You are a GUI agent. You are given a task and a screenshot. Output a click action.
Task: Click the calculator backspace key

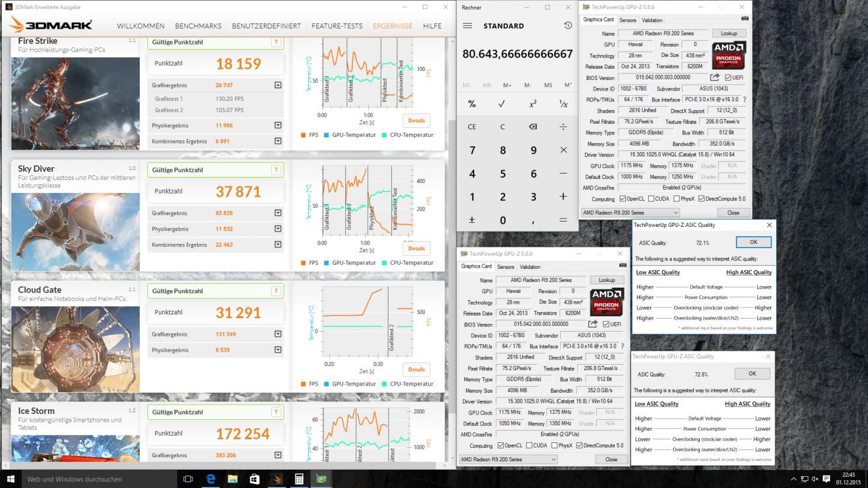pyautogui.click(x=533, y=127)
